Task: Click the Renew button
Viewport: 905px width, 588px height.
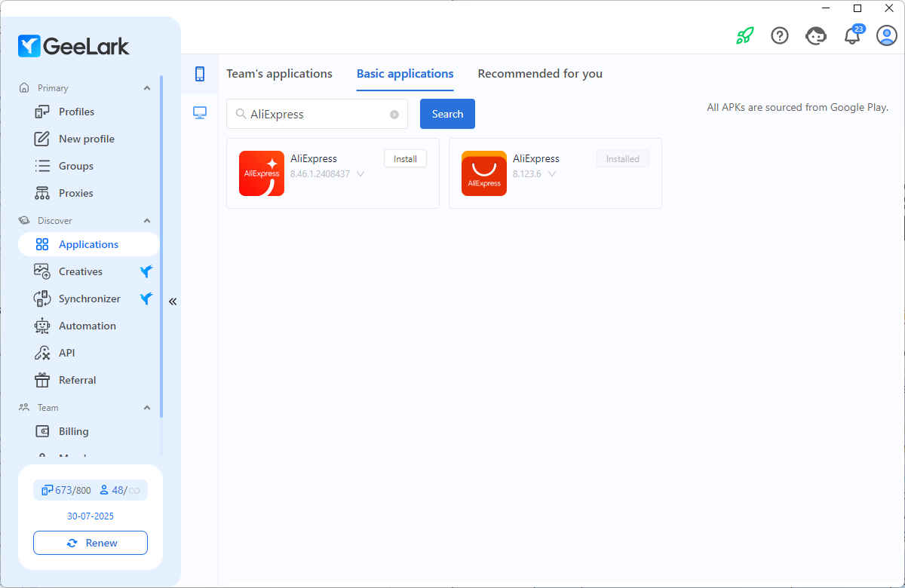Action: point(90,543)
